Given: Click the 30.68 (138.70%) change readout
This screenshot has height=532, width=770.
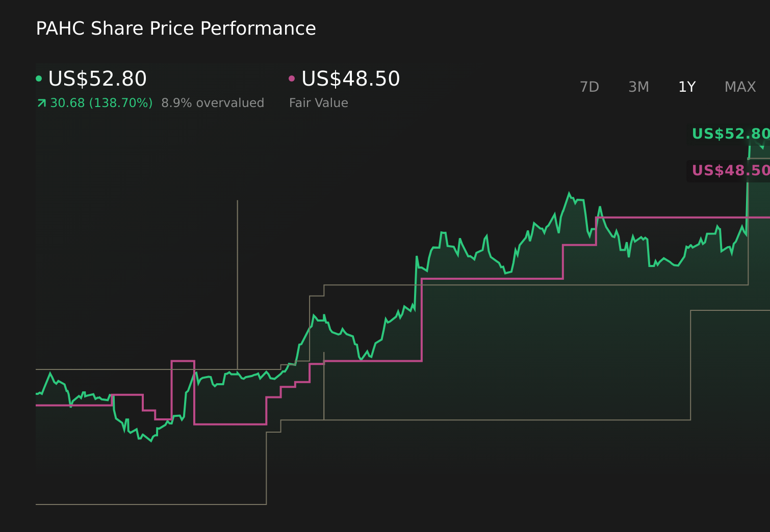Looking at the screenshot, I should coord(100,102).
